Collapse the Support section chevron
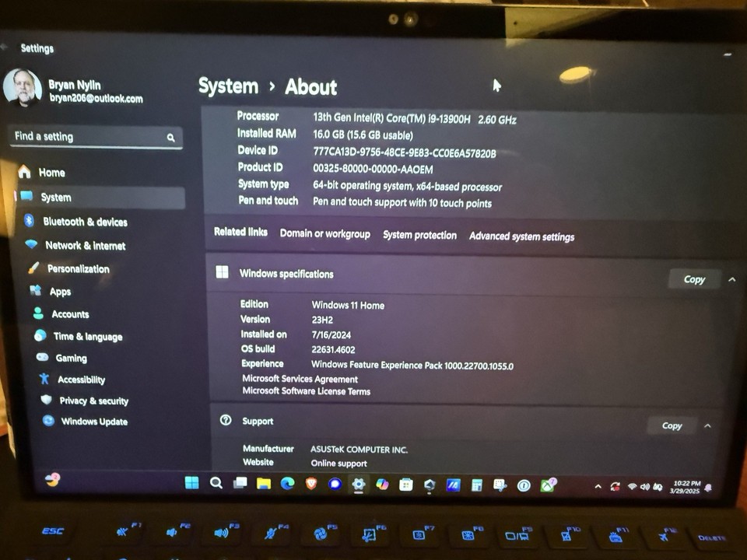Image resolution: width=747 pixels, height=560 pixels. click(x=707, y=425)
